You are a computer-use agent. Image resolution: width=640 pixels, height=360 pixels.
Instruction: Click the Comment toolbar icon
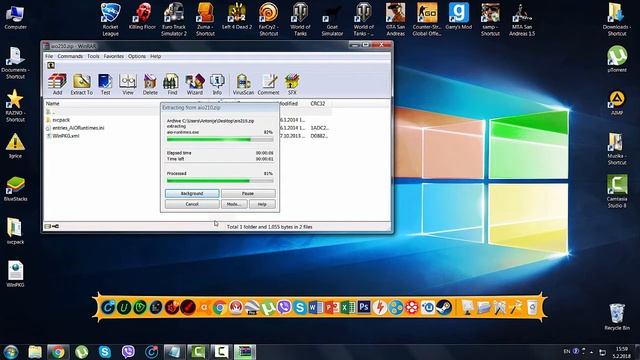coord(269,84)
